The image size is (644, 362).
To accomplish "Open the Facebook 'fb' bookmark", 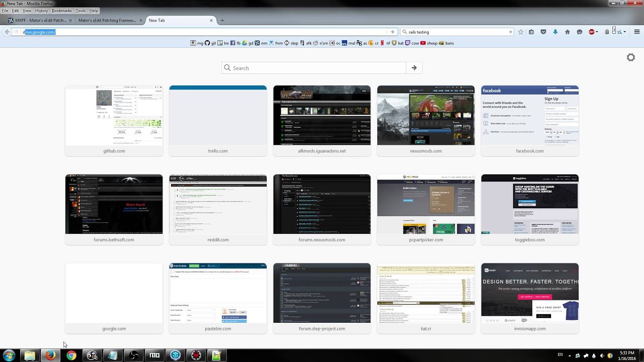I will tap(235, 43).
